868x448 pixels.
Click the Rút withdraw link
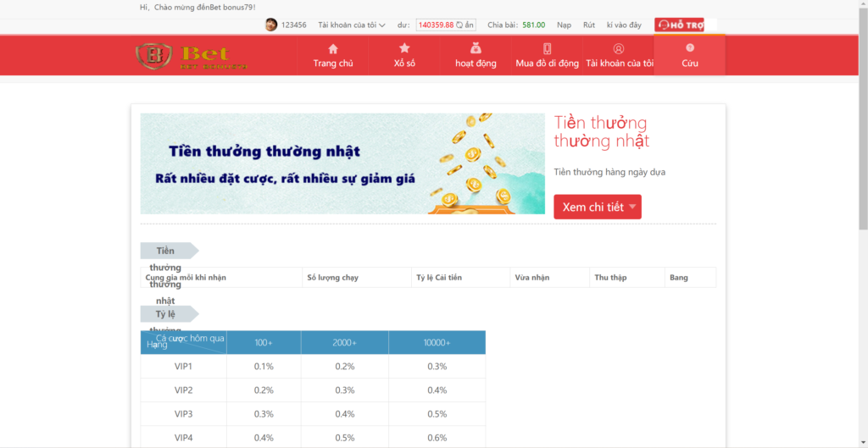pyautogui.click(x=589, y=25)
